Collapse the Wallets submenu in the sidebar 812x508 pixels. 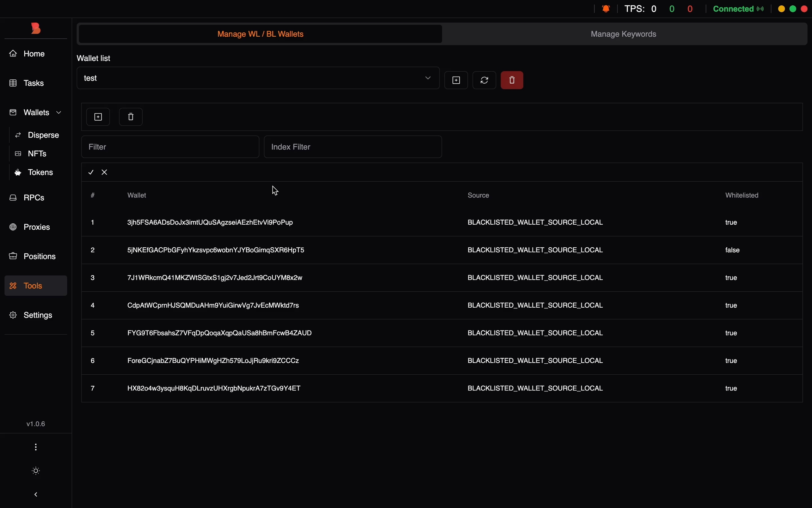pos(59,113)
